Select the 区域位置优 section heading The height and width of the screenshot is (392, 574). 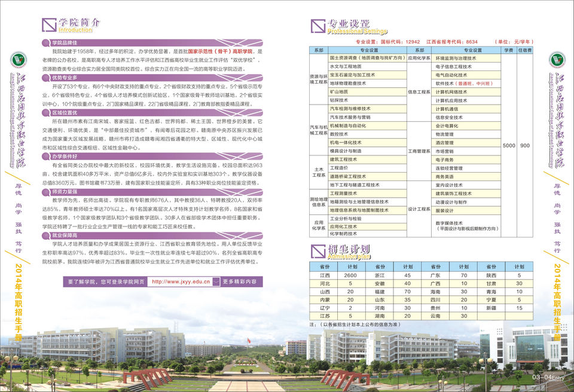tap(65, 113)
